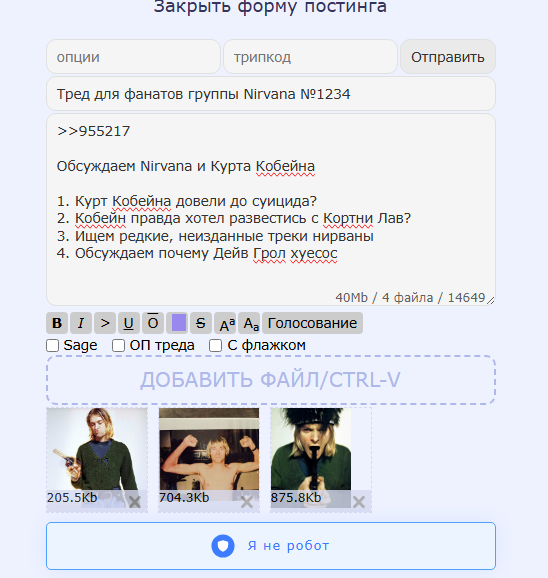The image size is (548, 578).
Task: Click the Я не робот captcha
Action: tap(271, 546)
